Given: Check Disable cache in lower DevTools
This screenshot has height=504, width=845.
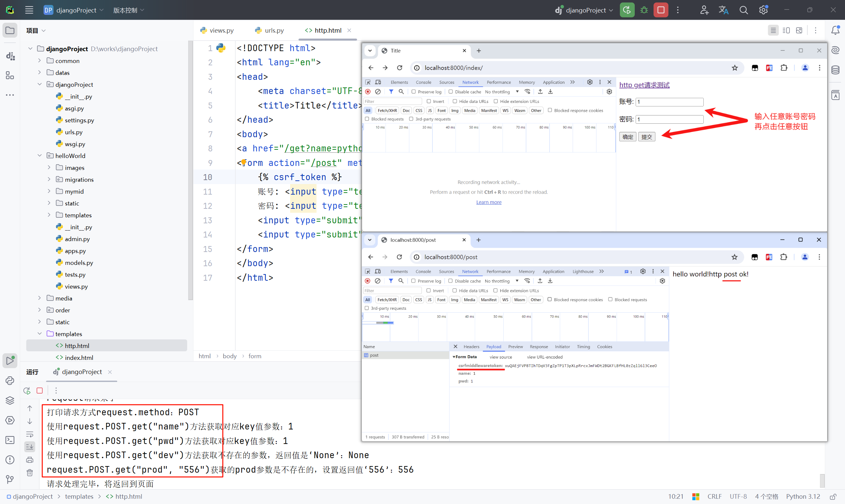Looking at the screenshot, I should (x=450, y=281).
